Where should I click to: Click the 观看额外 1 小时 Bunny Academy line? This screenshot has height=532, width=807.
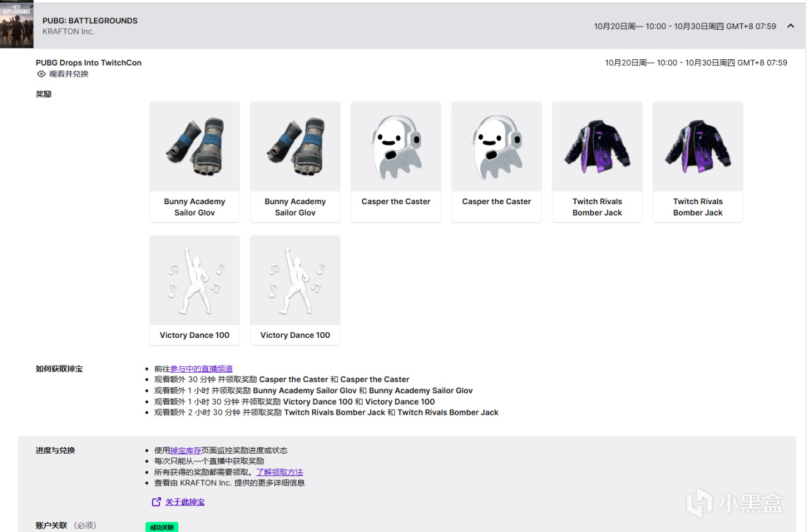coord(313,391)
